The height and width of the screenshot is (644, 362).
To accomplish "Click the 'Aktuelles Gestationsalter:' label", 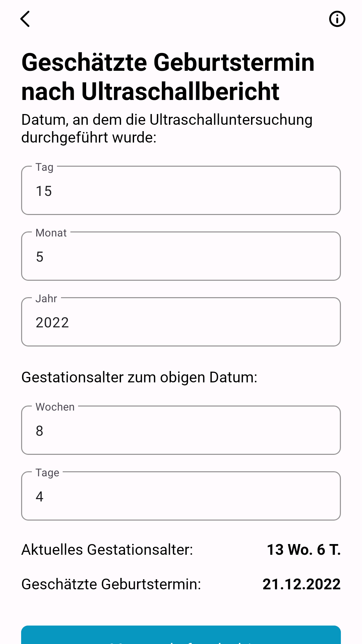I will pos(107,550).
